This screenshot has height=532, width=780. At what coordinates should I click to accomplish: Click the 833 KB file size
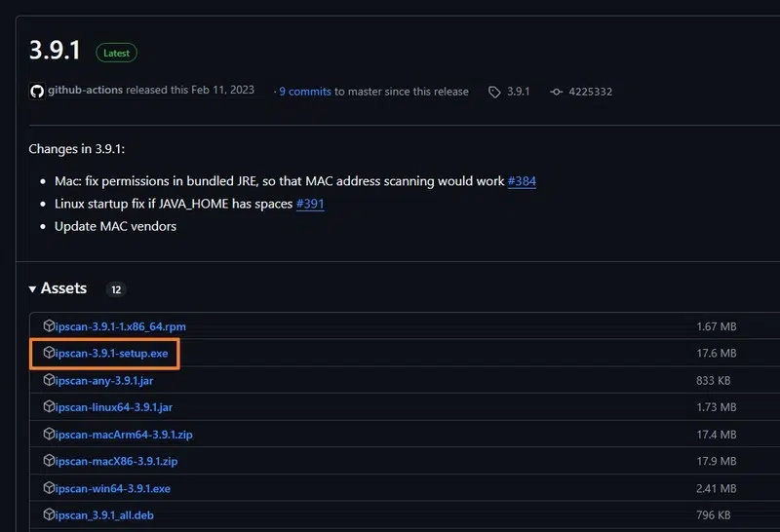coord(714,381)
